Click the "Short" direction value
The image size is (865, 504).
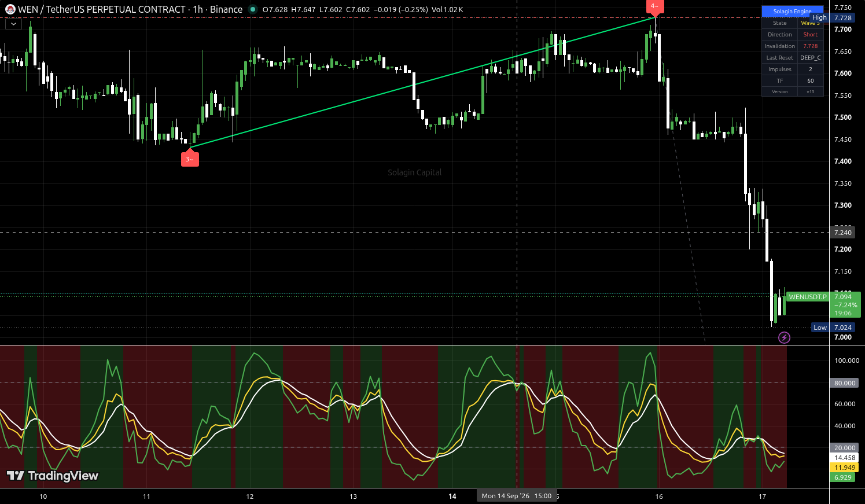[x=810, y=35]
